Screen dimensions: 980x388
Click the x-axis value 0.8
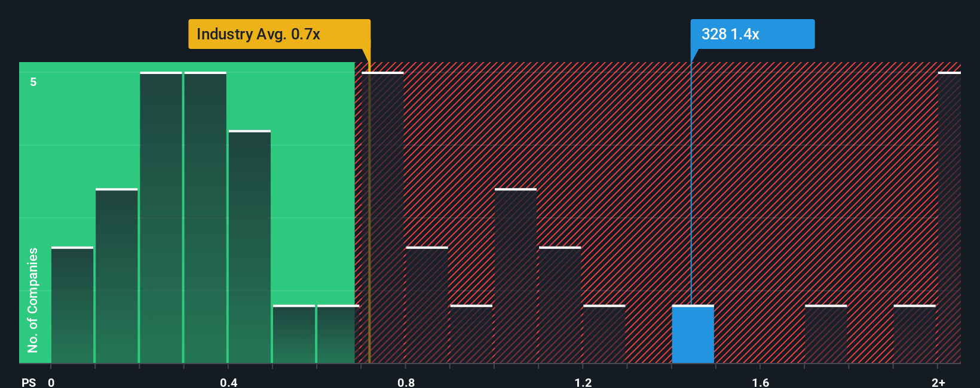(406, 382)
